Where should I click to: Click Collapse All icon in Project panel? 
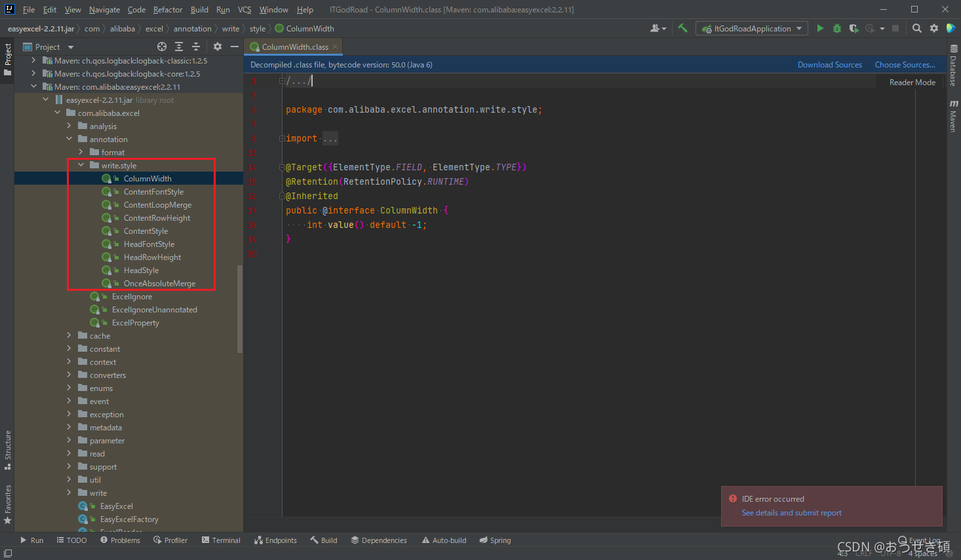[x=196, y=47]
